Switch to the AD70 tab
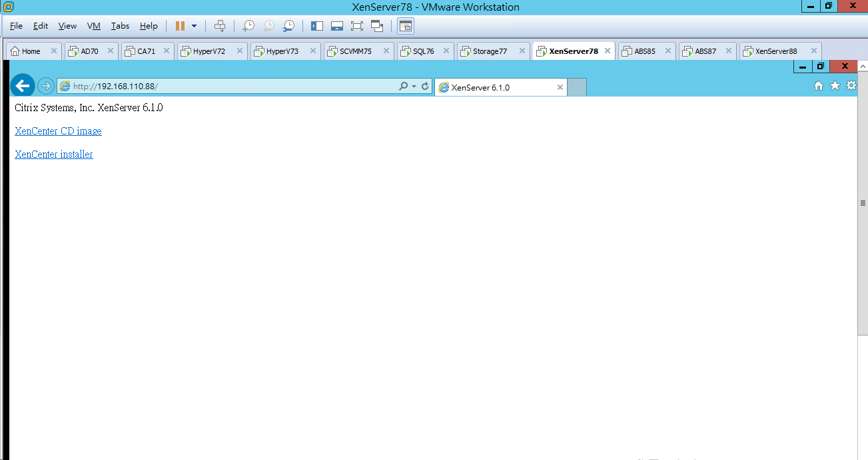The image size is (868, 460). coord(89,51)
